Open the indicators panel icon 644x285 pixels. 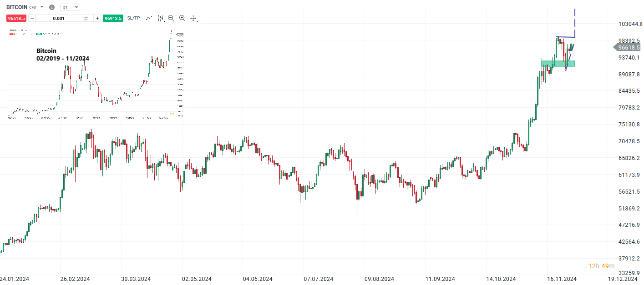click(x=160, y=18)
